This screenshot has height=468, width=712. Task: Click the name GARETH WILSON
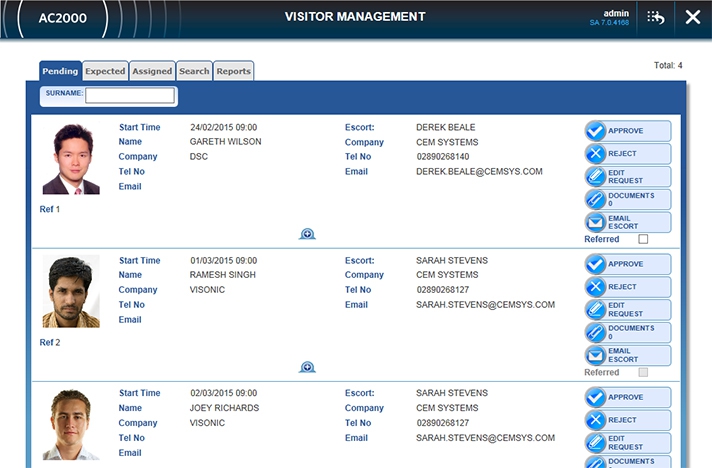pos(225,142)
